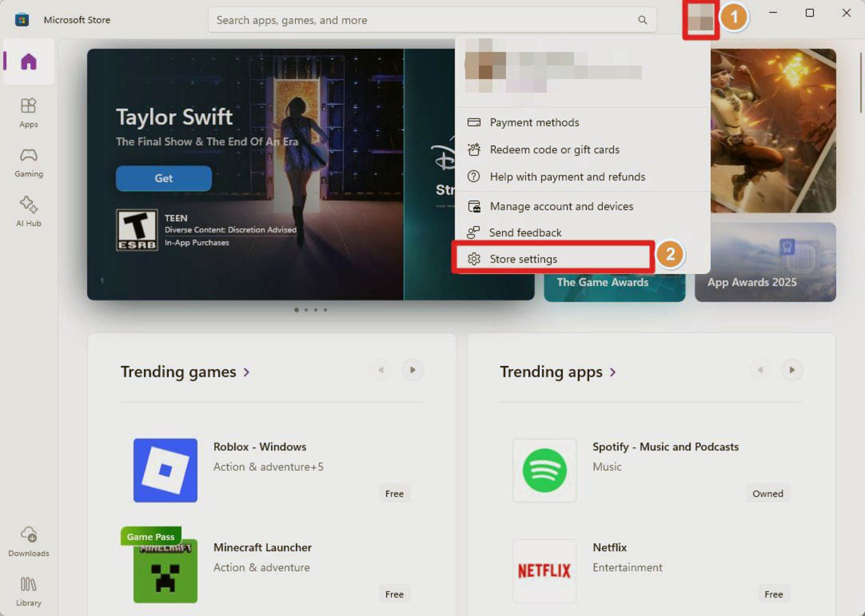865x616 pixels.
Task: Click Get button for Taylor Swift
Action: click(164, 178)
